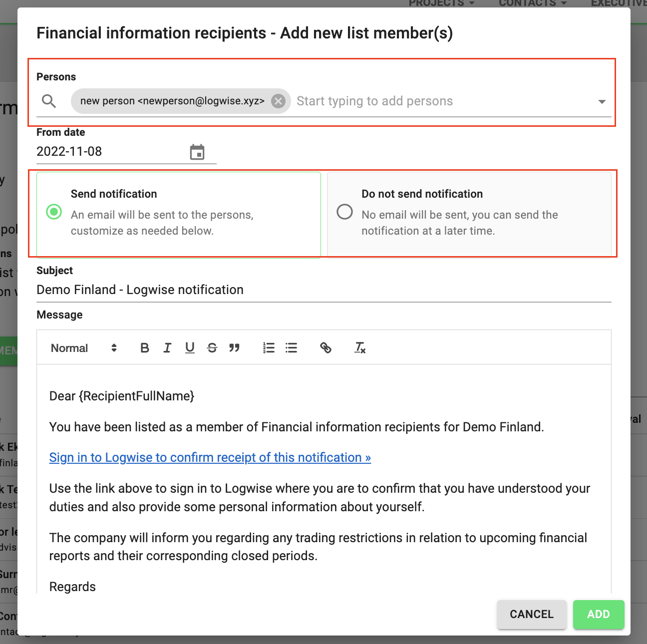Screen dimensions: 647x644
Task: Select the Send notification radio option
Action: (54, 212)
